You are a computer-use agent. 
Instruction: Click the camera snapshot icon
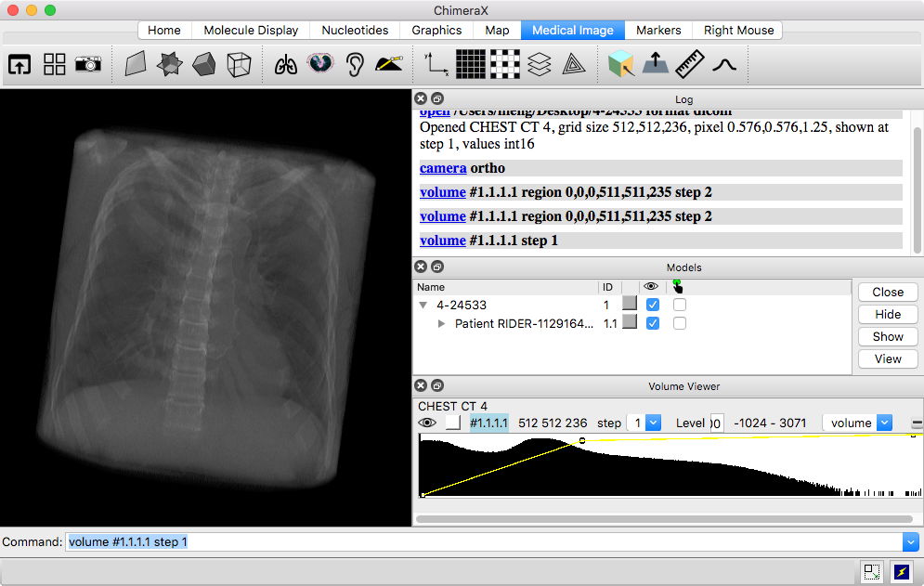tap(88, 64)
